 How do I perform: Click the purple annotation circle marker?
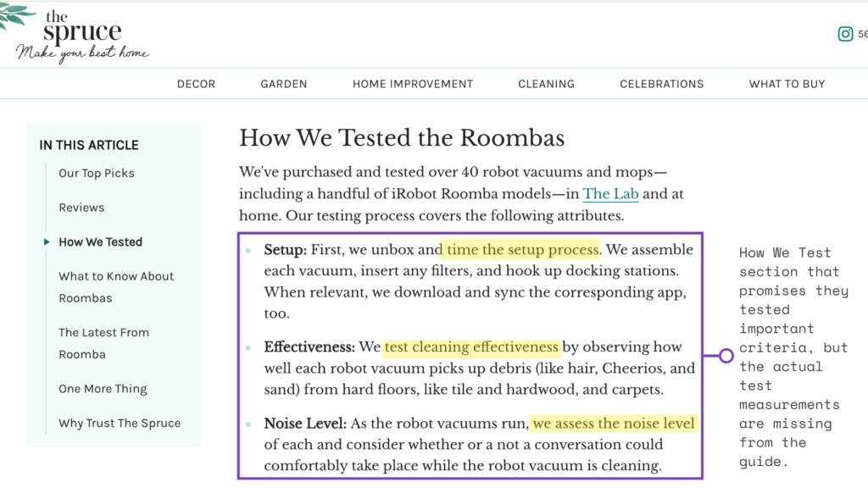point(726,356)
